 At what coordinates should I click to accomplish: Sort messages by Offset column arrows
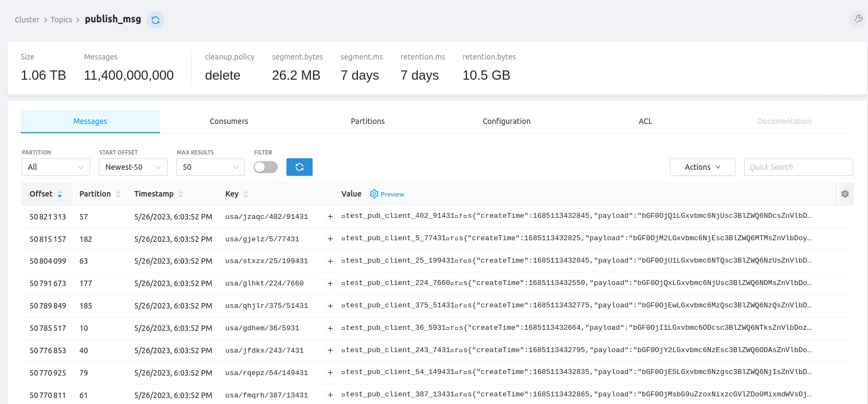click(59, 194)
